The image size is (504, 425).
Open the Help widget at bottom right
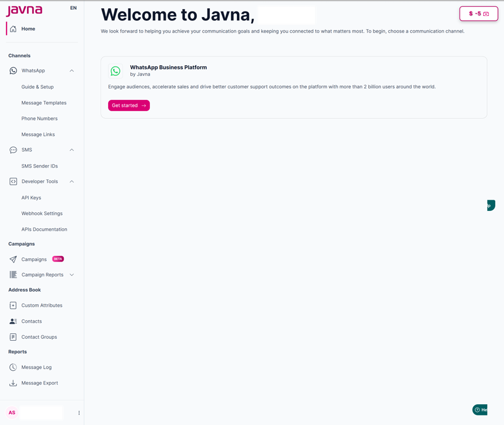point(480,409)
